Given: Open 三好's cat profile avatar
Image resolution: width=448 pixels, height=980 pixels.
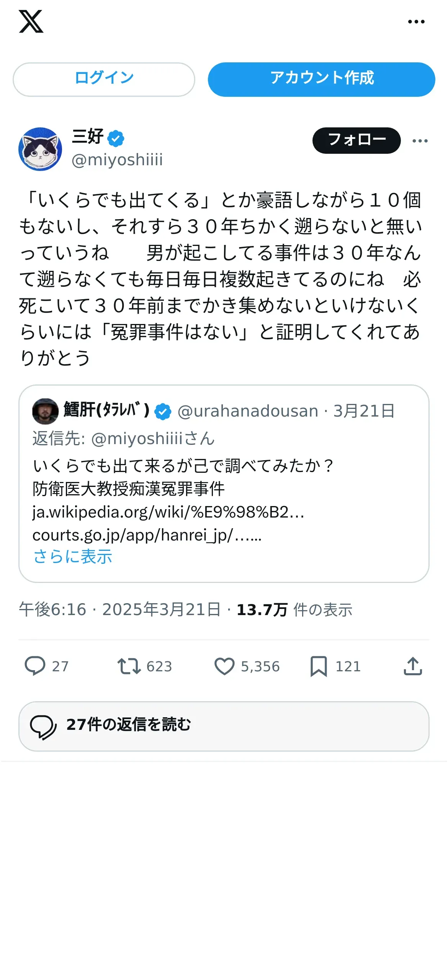Looking at the screenshot, I should pos(40,149).
